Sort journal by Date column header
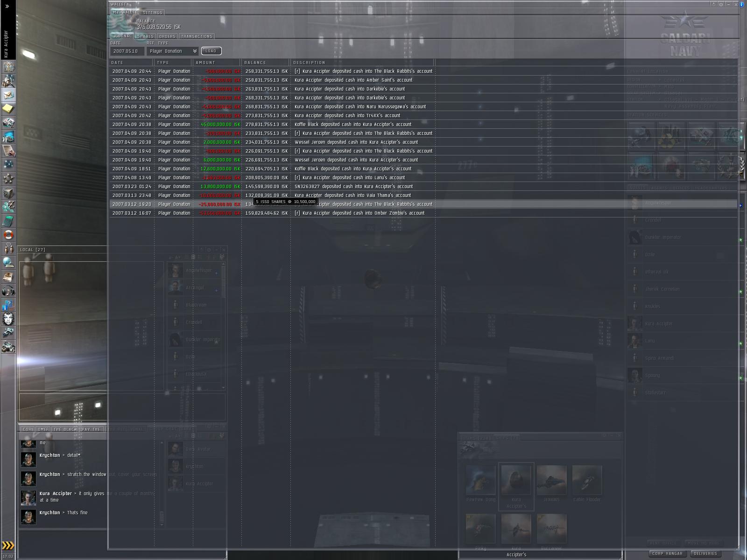The width and height of the screenshot is (747, 560). point(131,63)
